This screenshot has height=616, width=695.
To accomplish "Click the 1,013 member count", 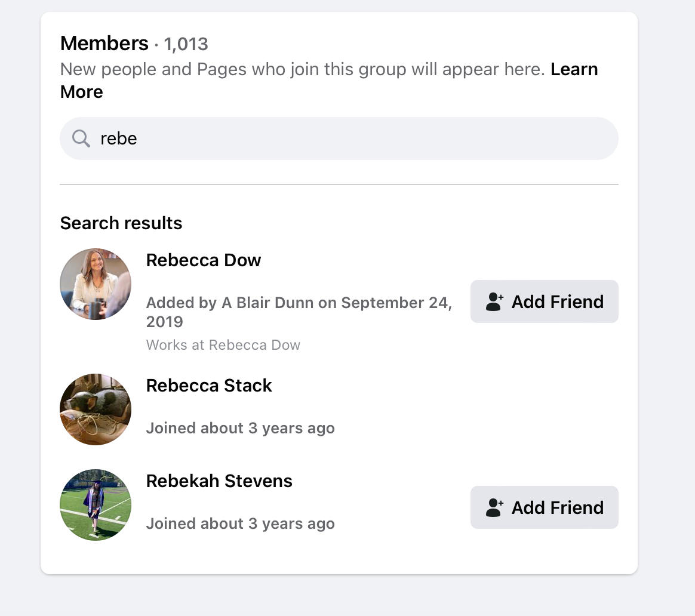I will coord(186,44).
